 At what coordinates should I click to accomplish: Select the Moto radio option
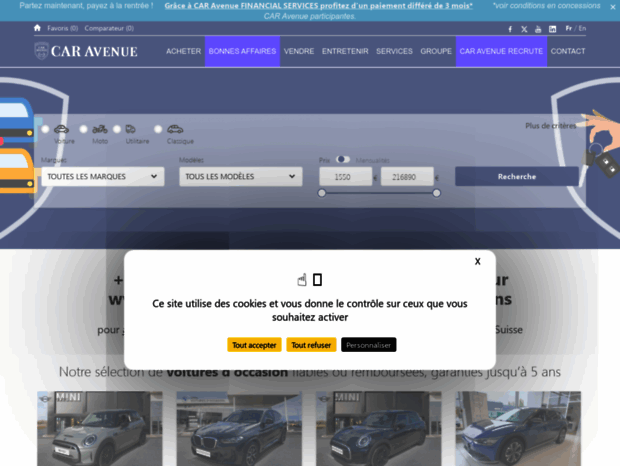click(x=83, y=129)
